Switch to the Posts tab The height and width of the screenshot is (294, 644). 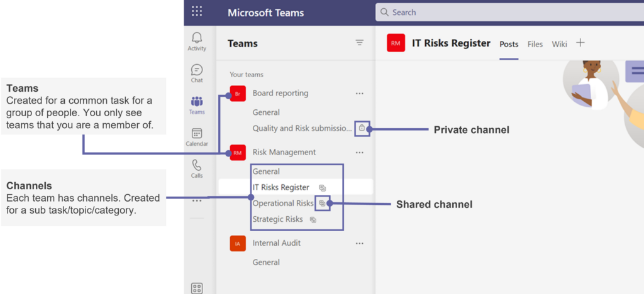[509, 44]
